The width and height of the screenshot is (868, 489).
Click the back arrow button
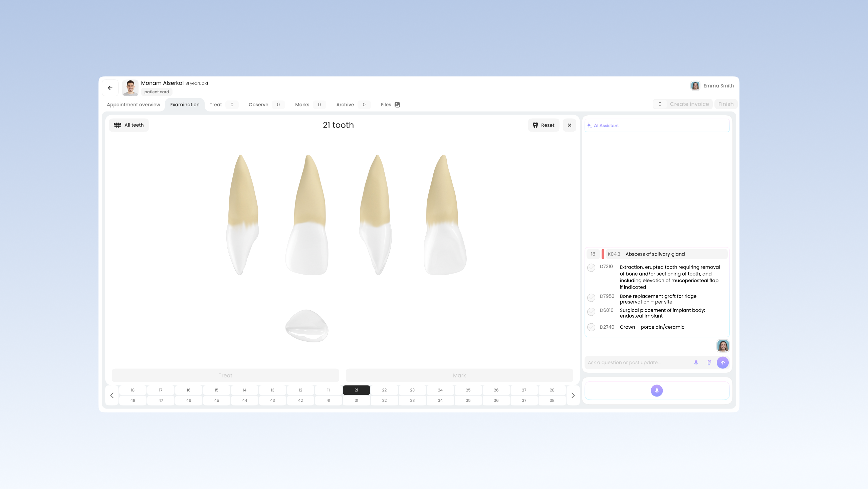click(x=110, y=88)
